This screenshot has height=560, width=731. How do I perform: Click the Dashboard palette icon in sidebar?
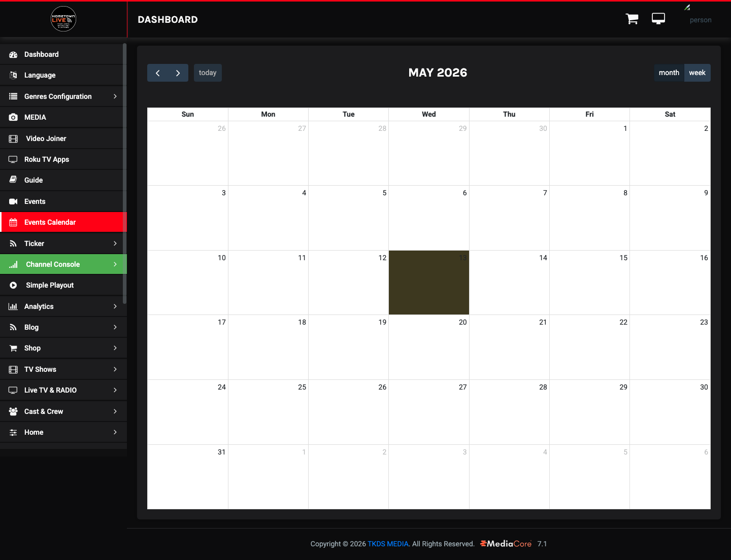coord(13,54)
